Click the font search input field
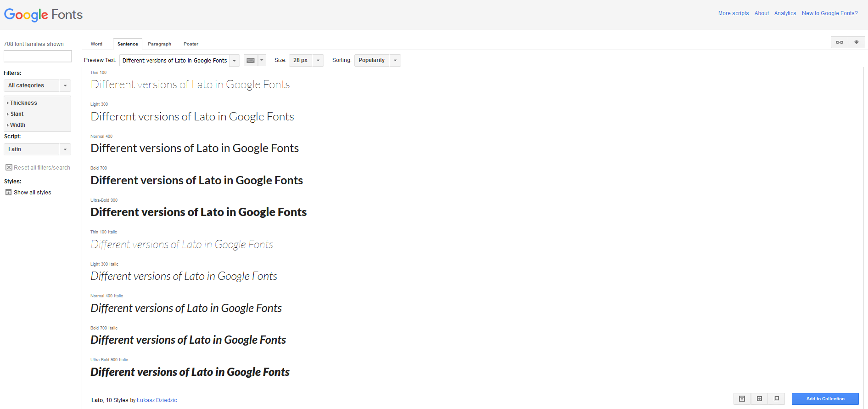 [x=38, y=56]
